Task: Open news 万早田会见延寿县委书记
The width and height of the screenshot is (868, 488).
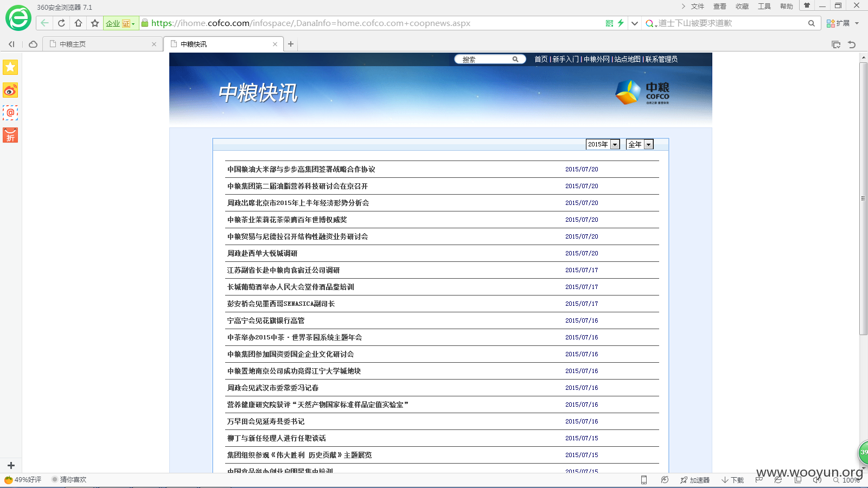Action: pyautogui.click(x=266, y=421)
